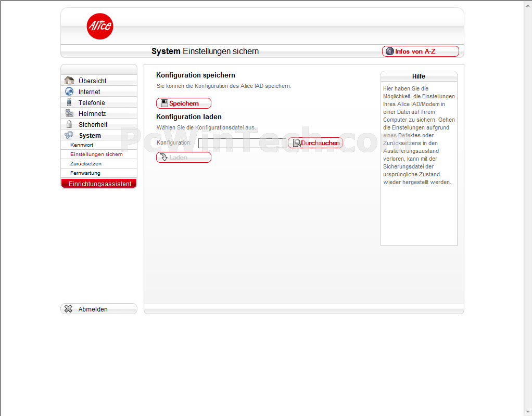
Task: Open the Zurücksetzen submenu item
Action: [x=86, y=164]
